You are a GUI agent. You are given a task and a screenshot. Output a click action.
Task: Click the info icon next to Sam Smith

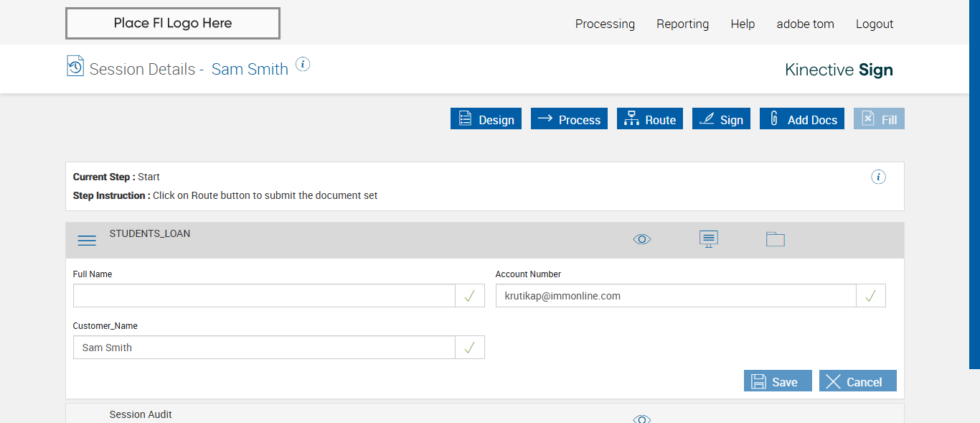tap(303, 64)
